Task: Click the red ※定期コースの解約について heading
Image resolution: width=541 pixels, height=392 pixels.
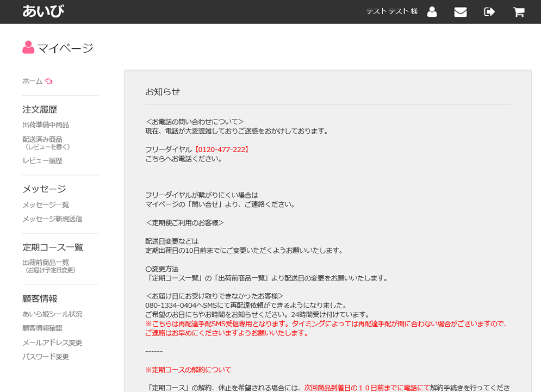Action: 188,370
